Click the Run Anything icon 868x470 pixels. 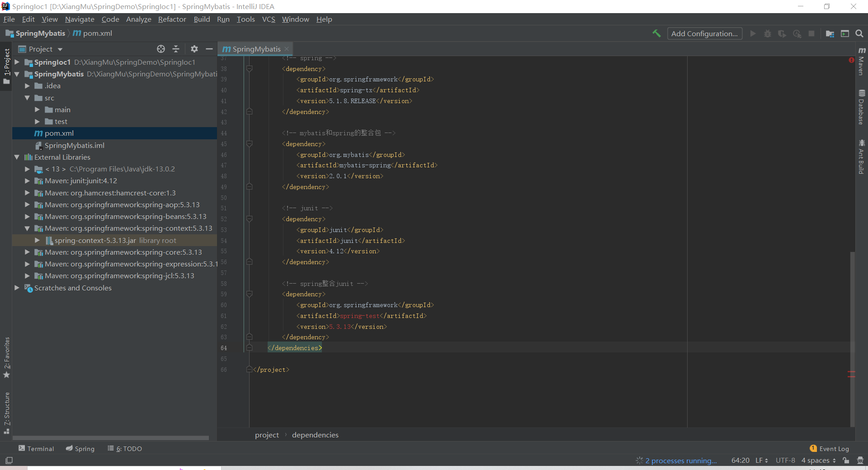click(845, 33)
